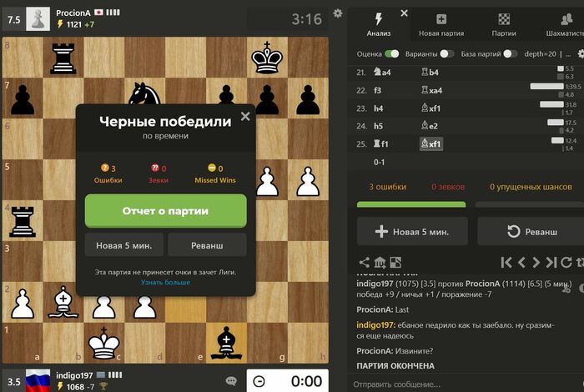The height and width of the screenshot is (392, 584).
Task: Enable the База партий switch
Action: coord(511,54)
